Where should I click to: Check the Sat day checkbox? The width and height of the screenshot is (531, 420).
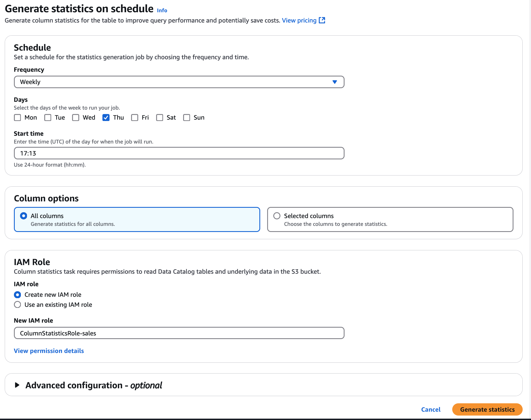160,117
